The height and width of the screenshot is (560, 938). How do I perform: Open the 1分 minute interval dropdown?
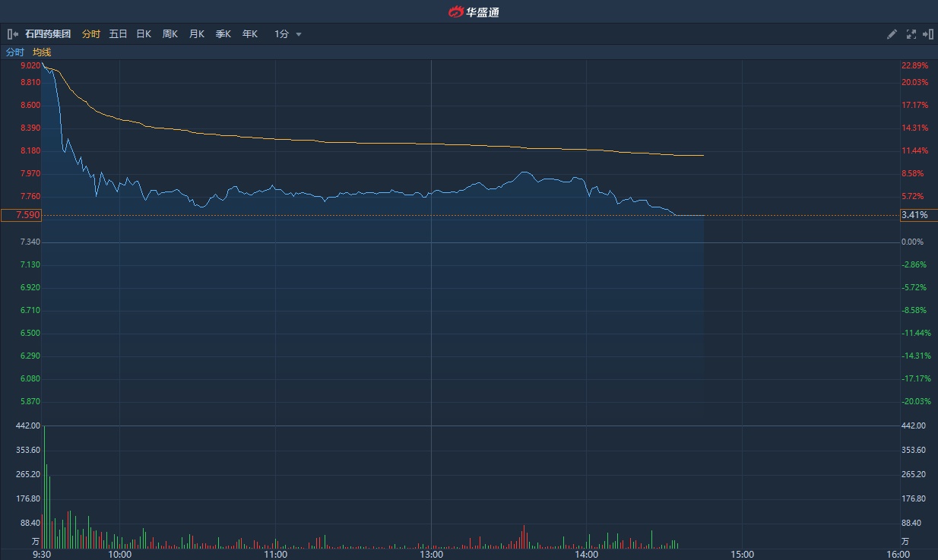point(288,34)
